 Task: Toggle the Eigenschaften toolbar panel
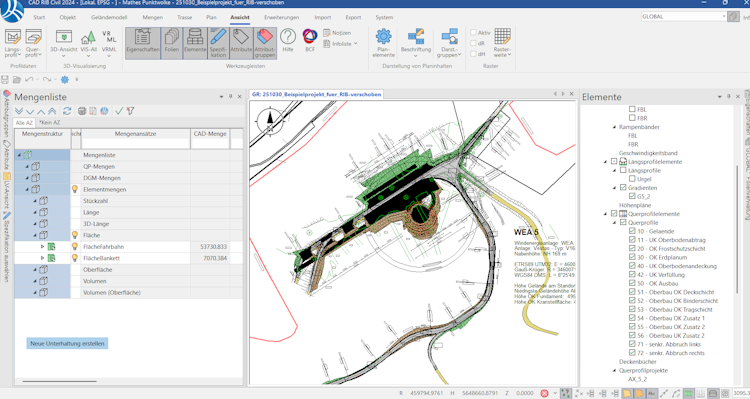[x=143, y=43]
